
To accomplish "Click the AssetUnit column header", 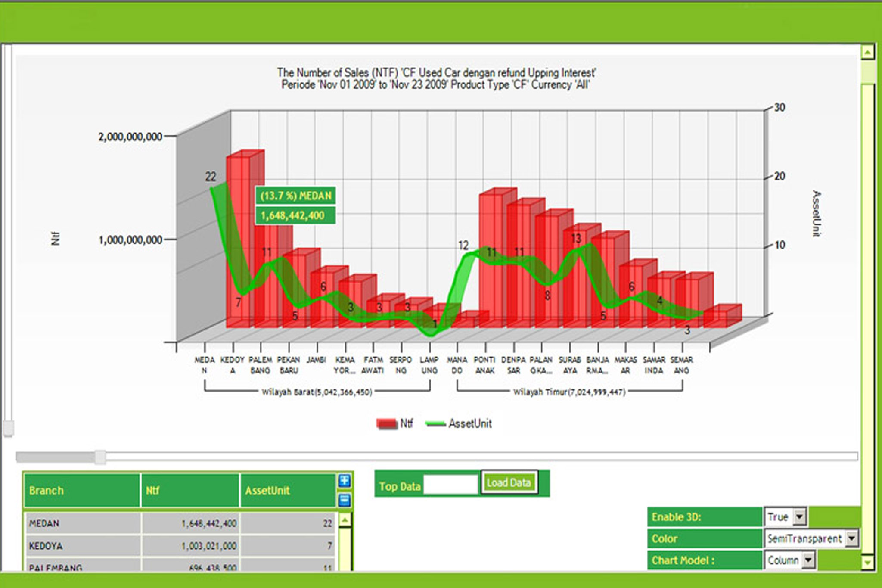I will click(x=287, y=491).
